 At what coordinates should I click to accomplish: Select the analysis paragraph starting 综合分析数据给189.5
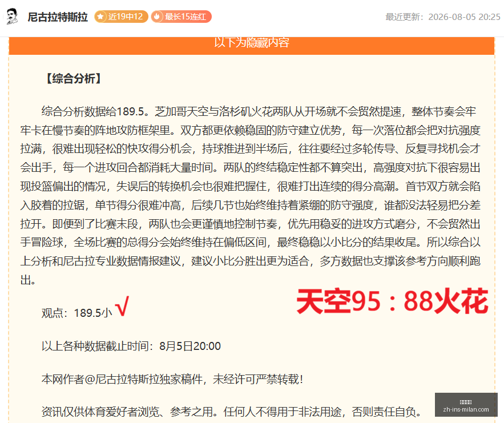[x=251, y=195]
